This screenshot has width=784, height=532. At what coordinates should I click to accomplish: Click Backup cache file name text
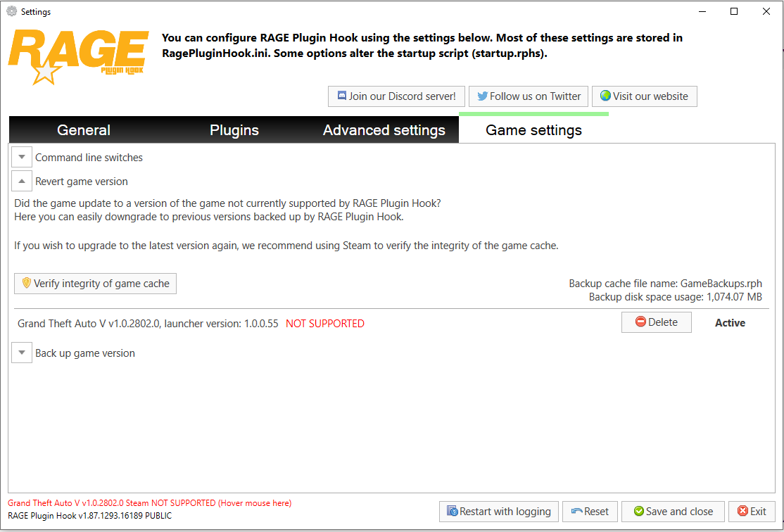point(666,284)
